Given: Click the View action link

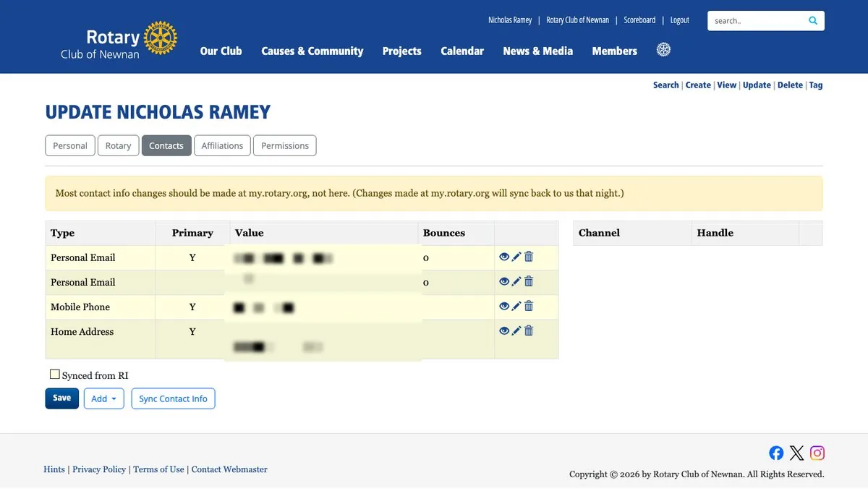Looking at the screenshot, I should pyautogui.click(x=727, y=85).
